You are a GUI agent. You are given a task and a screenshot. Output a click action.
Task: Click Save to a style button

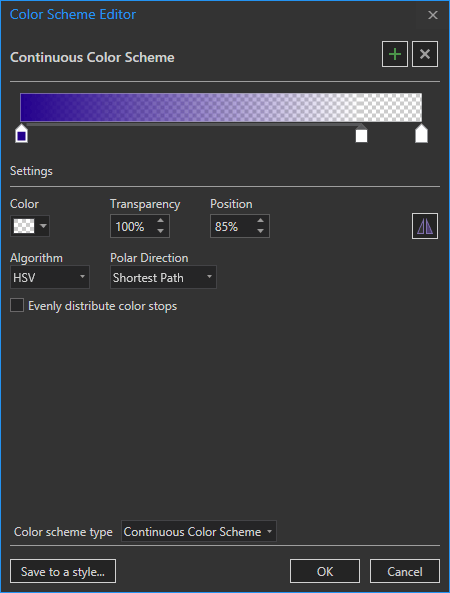point(63,571)
